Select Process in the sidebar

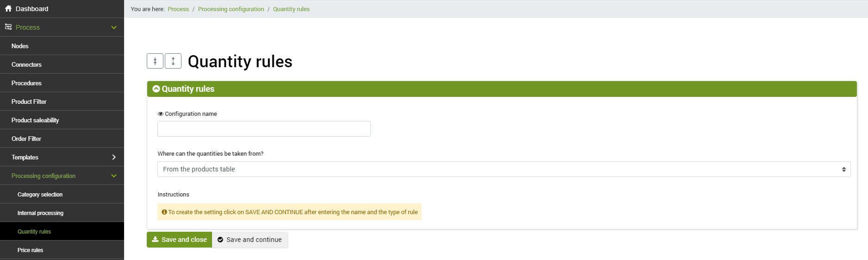(62, 27)
